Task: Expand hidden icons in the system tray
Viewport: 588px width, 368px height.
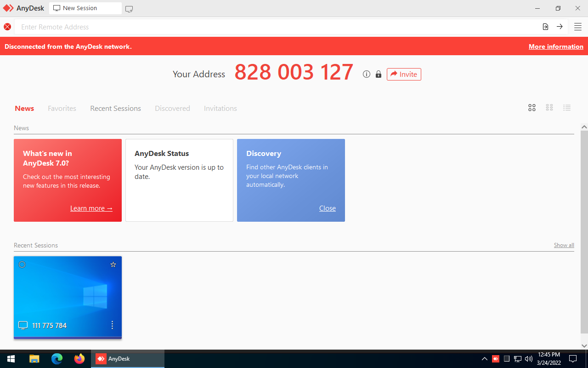Action: [484, 359]
